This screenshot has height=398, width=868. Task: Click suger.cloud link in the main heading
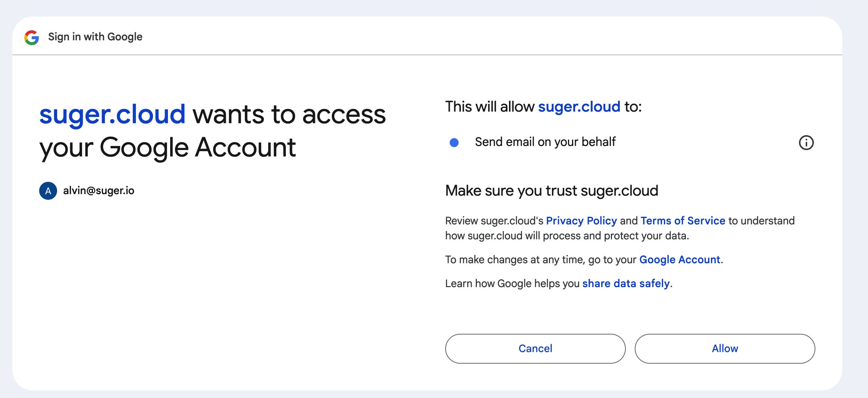pyautogui.click(x=112, y=114)
